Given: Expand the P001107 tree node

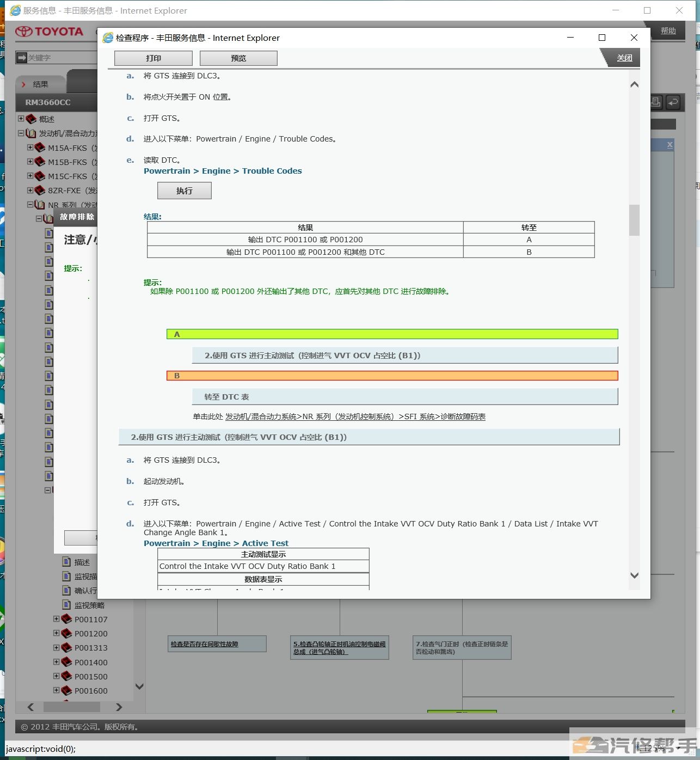Looking at the screenshot, I should coord(56,619).
